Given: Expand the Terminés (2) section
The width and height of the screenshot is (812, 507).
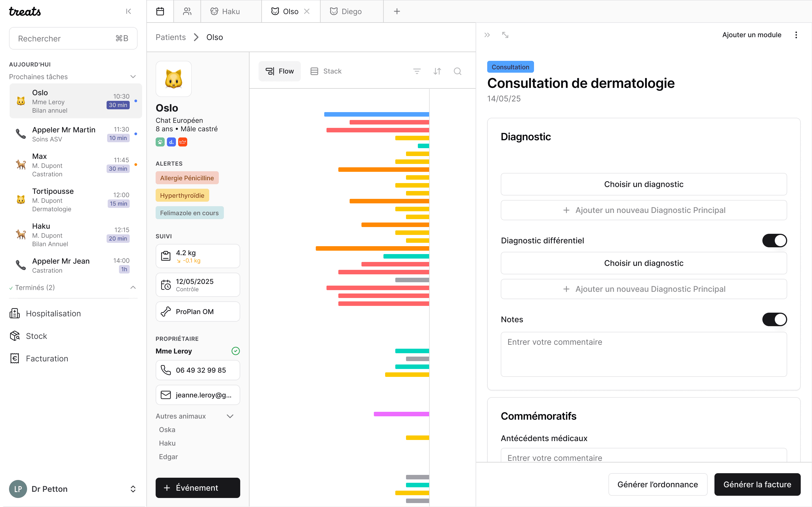Looking at the screenshot, I should coord(133,287).
